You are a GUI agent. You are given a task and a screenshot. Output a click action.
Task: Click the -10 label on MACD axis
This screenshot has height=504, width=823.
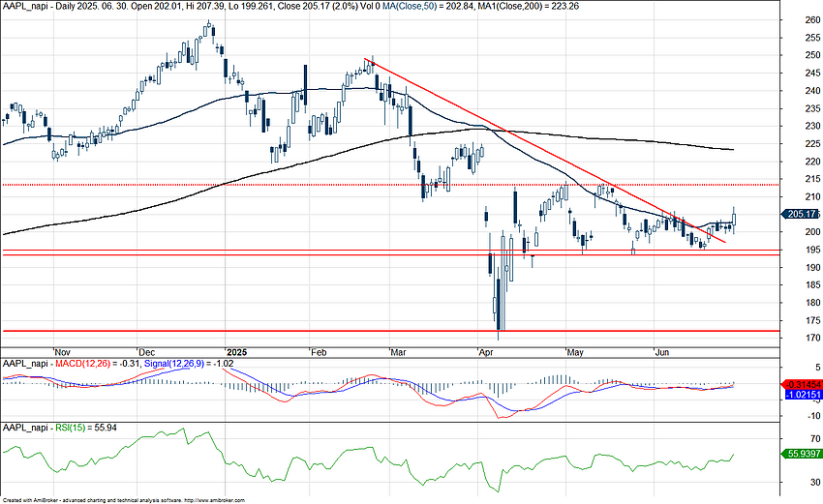[813, 416]
